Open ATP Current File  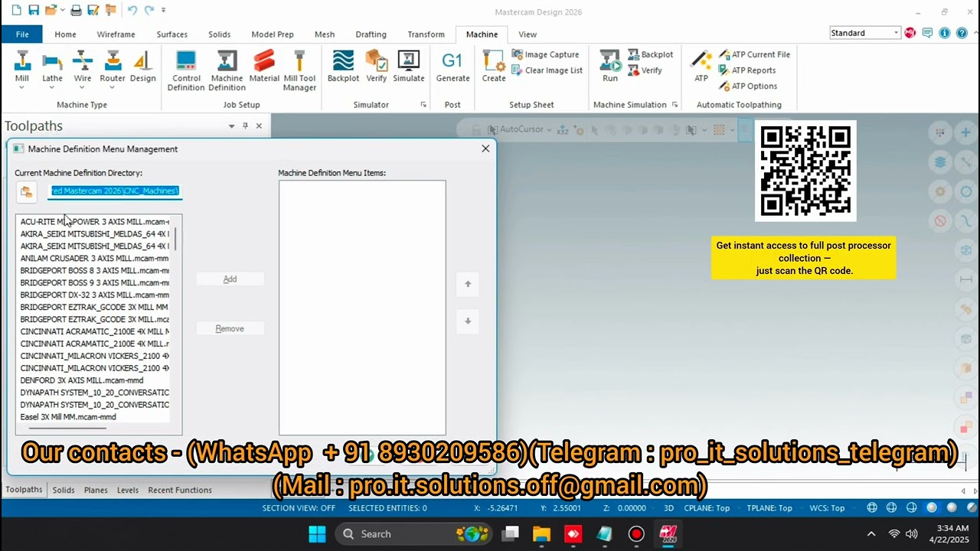pyautogui.click(x=754, y=54)
